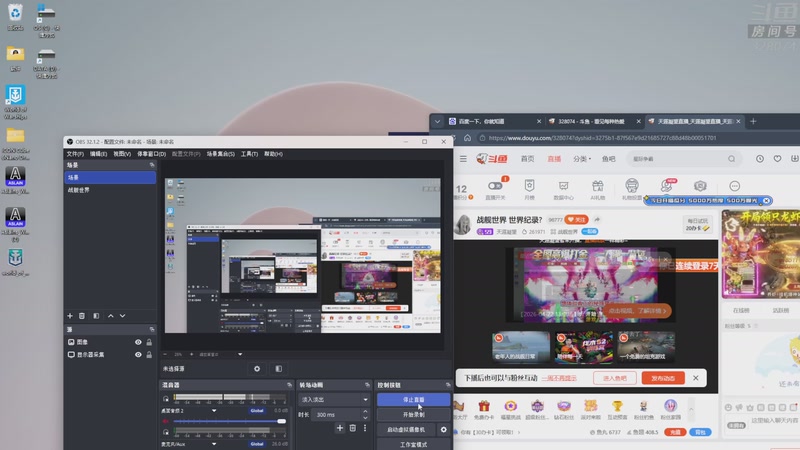Open 一个免费的坦克游戏 video thumbnail

(x=646, y=346)
